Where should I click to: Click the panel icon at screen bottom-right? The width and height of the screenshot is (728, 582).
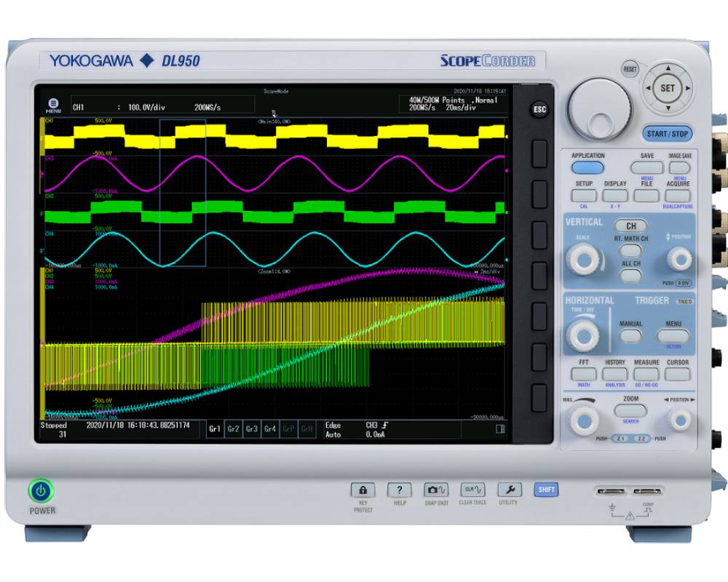[500, 429]
